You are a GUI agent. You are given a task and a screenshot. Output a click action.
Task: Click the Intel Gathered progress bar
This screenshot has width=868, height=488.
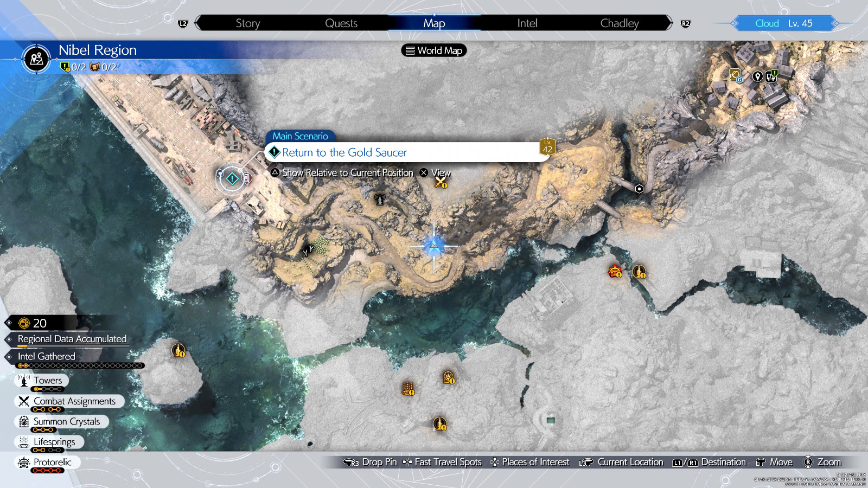(x=80, y=365)
